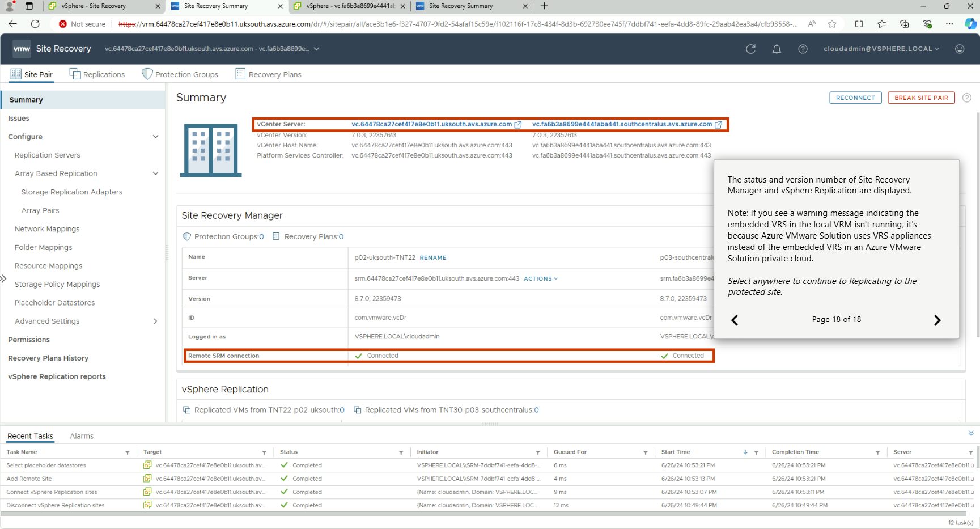The width and height of the screenshot is (980, 529).
Task: Open the site pair selector dropdown
Action: coord(317,49)
